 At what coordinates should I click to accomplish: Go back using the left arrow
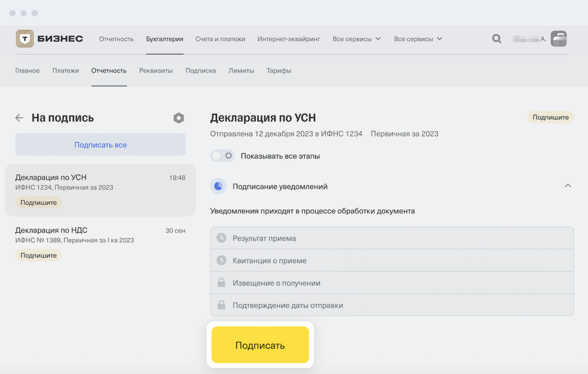click(x=19, y=118)
